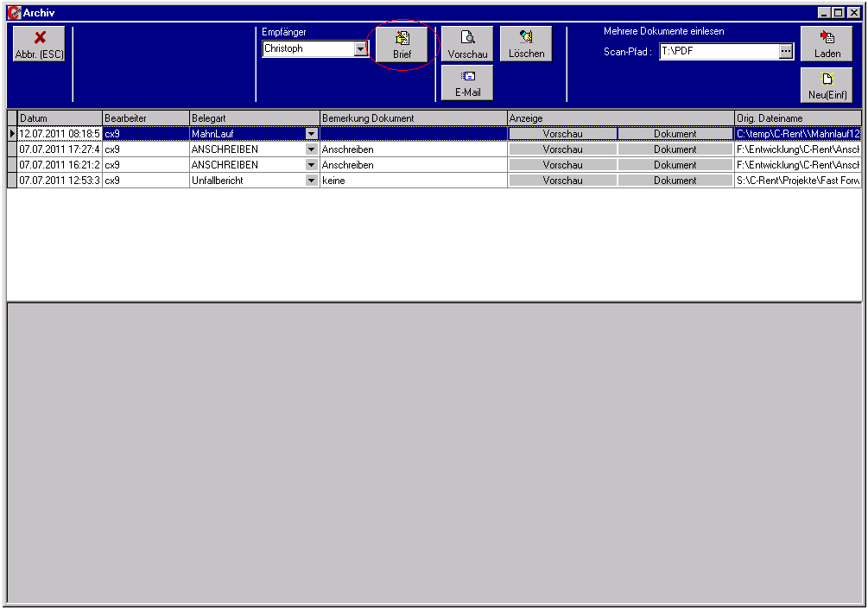This screenshot has height=610, width=868.
Task: Expand the Belegart dropdown for MahnLauf row
Action: click(311, 133)
